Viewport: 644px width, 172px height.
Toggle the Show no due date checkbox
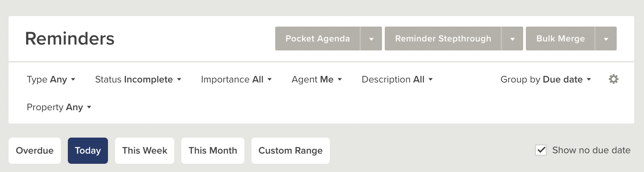(x=541, y=150)
